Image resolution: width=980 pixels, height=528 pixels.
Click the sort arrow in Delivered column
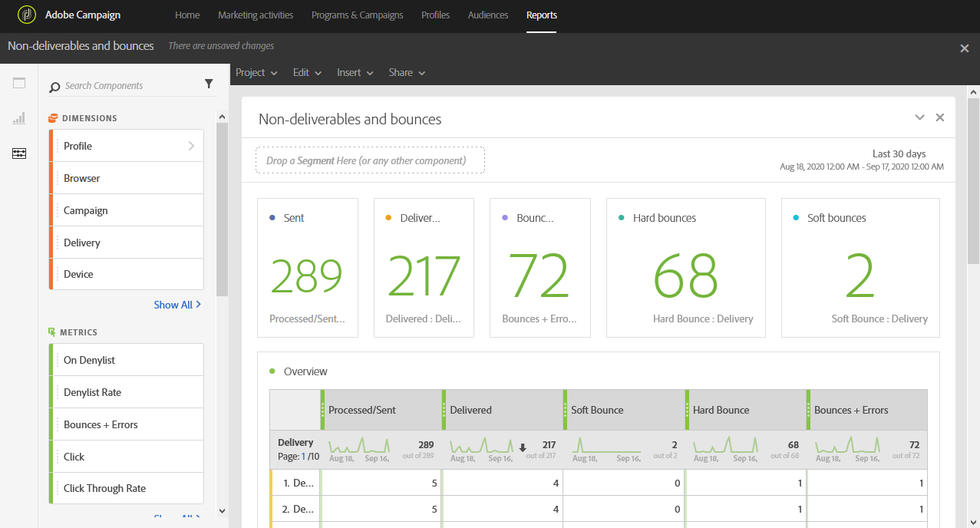click(x=523, y=448)
